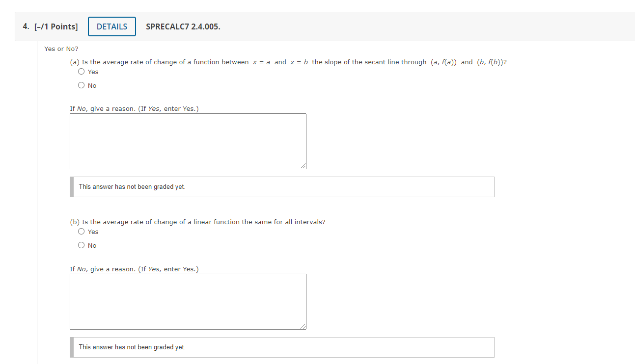Screen dimensions: 635x364
Task: Click the SPRECALC7 2.4.005 question code
Action: (x=183, y=26)
